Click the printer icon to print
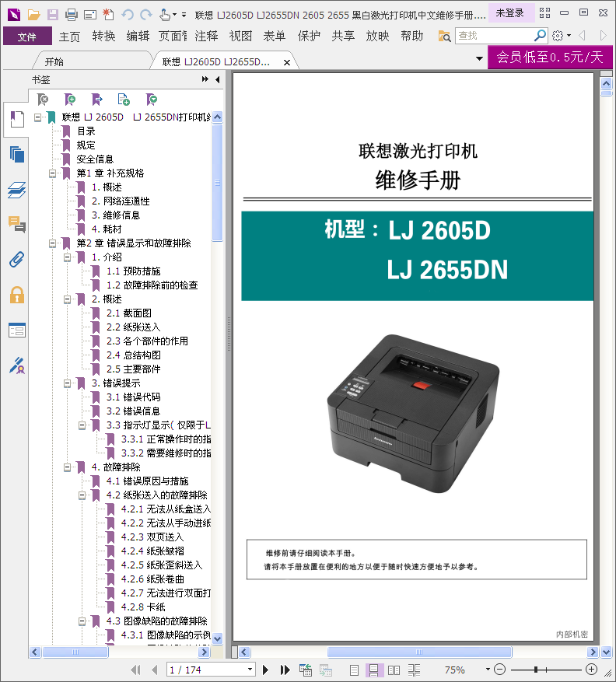616x682 pixels. point(72,15)
